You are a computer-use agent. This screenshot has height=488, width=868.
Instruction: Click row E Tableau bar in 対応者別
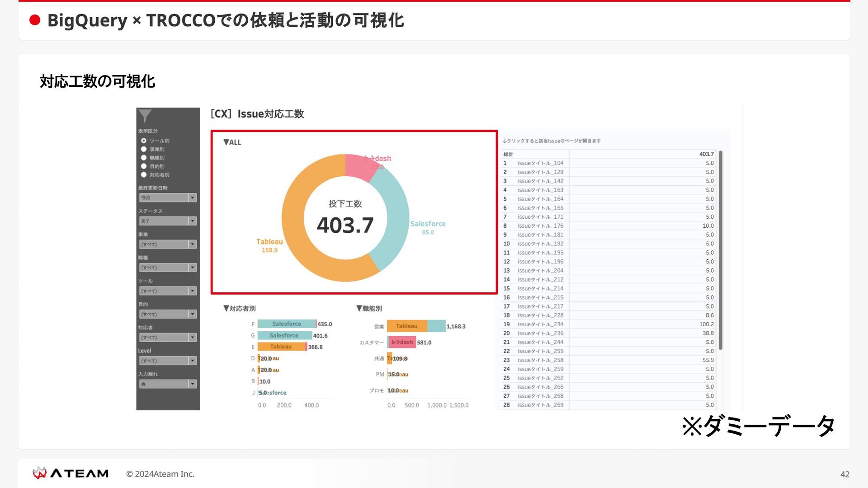(x=282, y=347)
